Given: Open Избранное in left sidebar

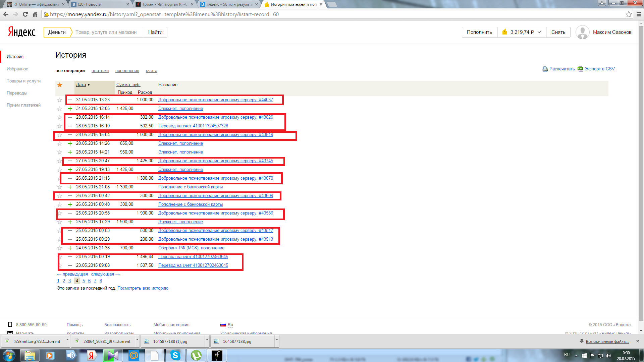Looking at the screenshot, I should (17, 69).
